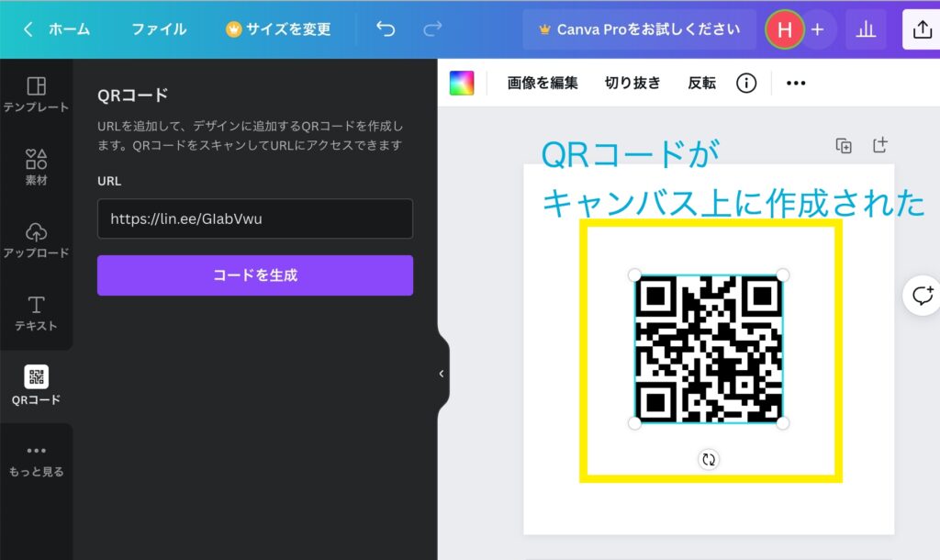The image size is (940, 560).
Task: Focus the URL input field
Action: (255, 218)
